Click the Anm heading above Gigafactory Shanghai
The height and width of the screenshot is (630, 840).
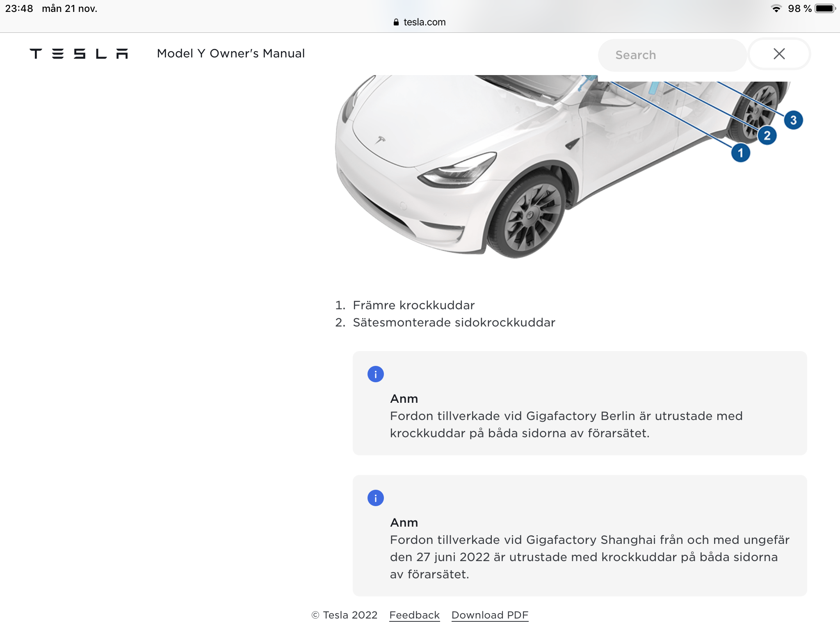[x=404, y=523]
